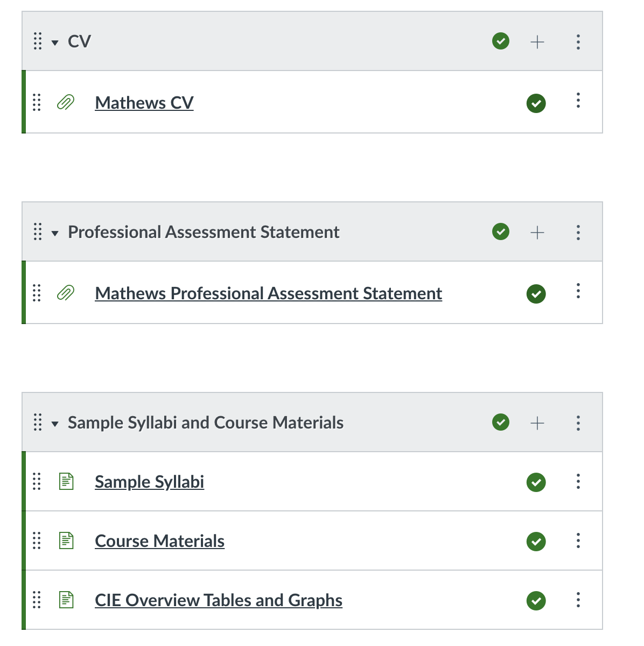Open kebab menu for Professional Assessment Statement module

(578, 233)
